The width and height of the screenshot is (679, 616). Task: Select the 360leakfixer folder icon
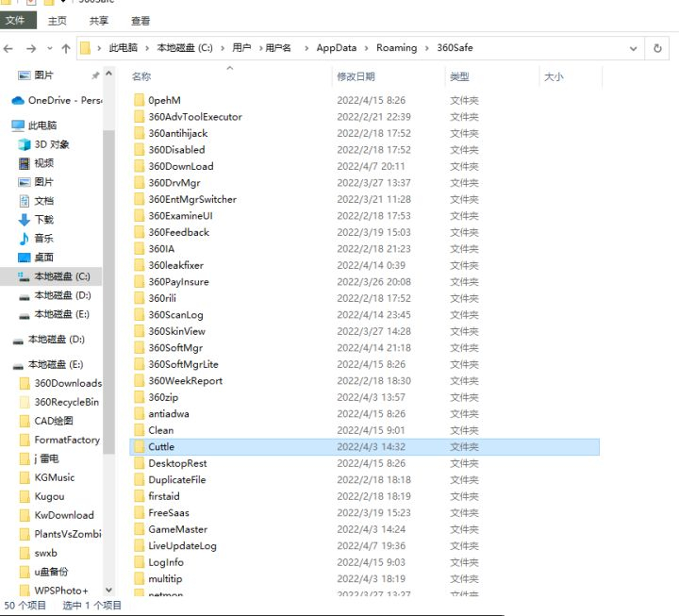(x=139, y=265)
